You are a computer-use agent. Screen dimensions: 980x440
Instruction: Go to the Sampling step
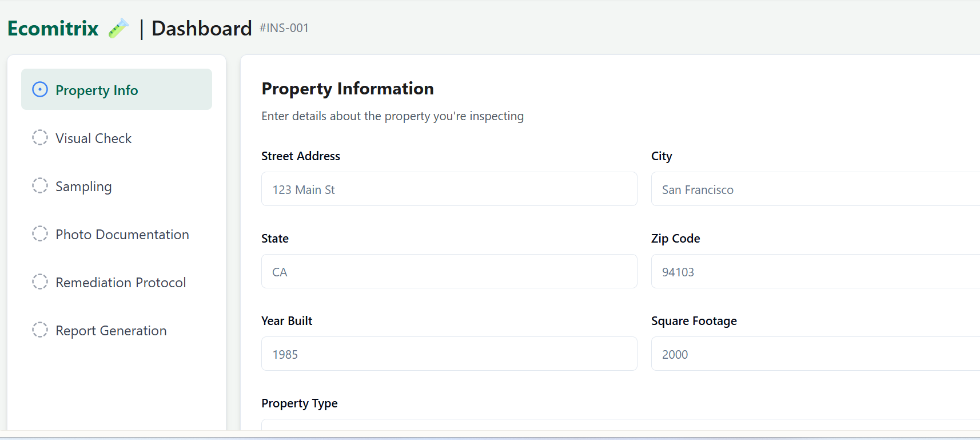click(x=117, y=185)
